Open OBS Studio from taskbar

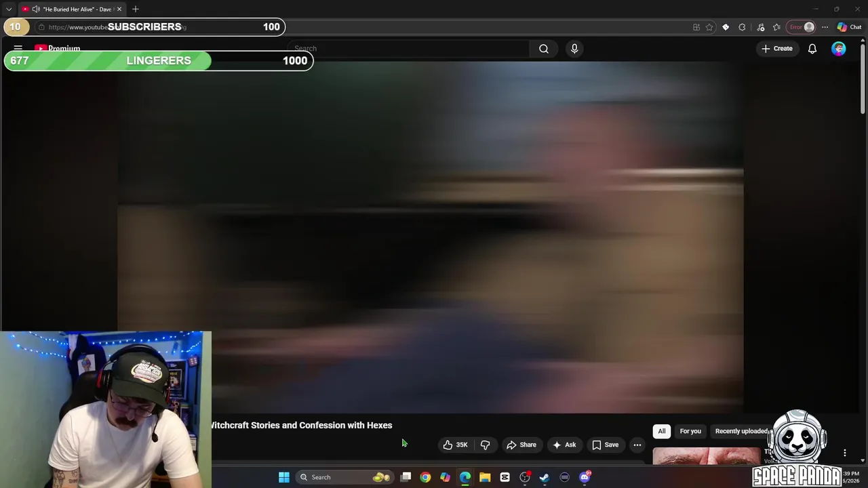525,477
